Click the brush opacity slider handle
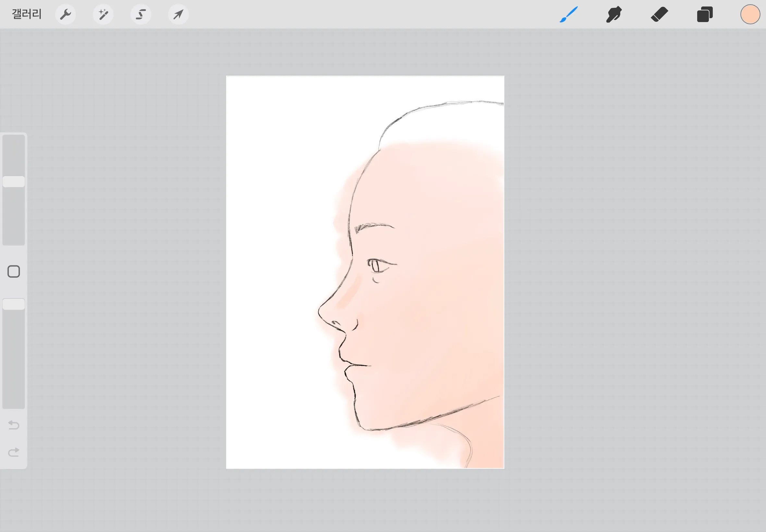 click(14, 304)
